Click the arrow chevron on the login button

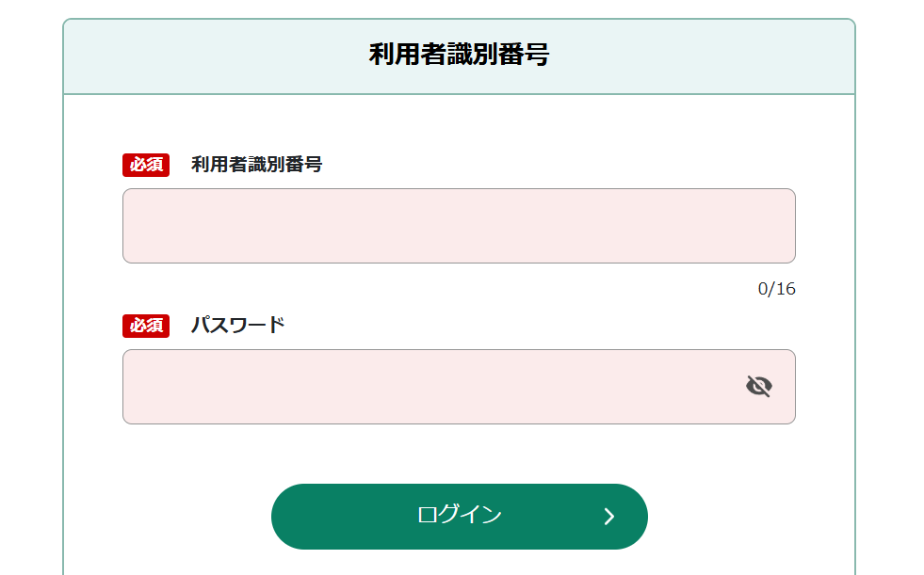click(609, 517)
